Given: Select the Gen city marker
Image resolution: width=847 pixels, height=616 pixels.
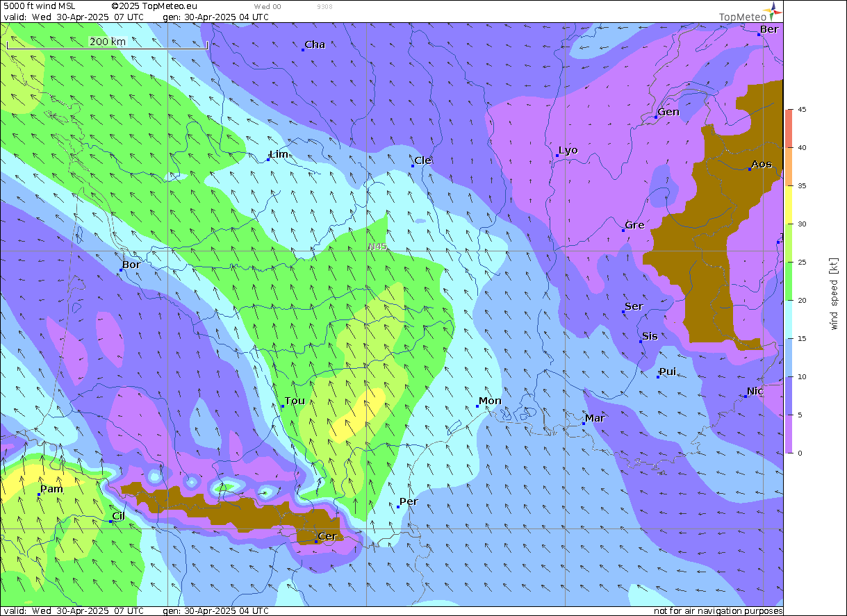Looking at the screenshot, I should 656,117.
